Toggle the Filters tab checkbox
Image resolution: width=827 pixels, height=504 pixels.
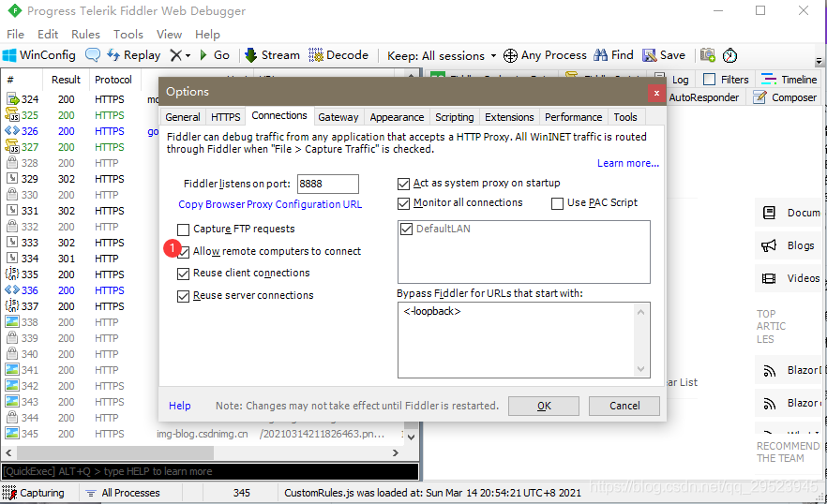tap(710, 79)
